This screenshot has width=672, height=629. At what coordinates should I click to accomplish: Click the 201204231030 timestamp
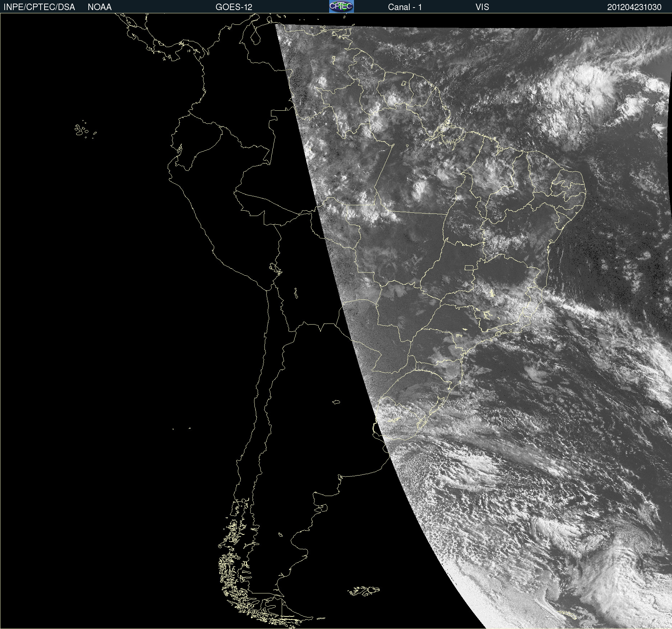click(x=634, y=7)
